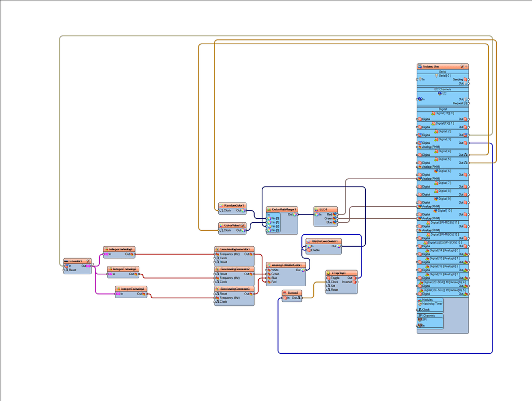
Task: Click the Button1 component icon
Action: point(285,293)
